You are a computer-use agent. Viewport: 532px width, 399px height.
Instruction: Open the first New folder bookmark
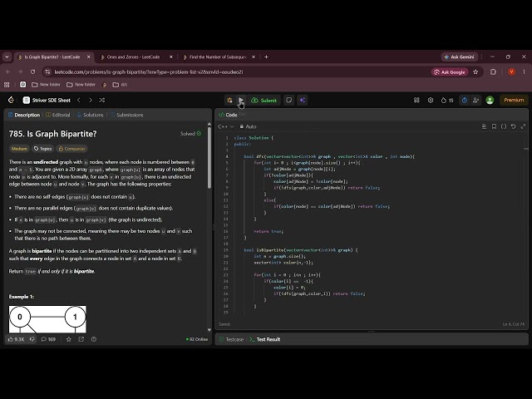click(46, 85)
